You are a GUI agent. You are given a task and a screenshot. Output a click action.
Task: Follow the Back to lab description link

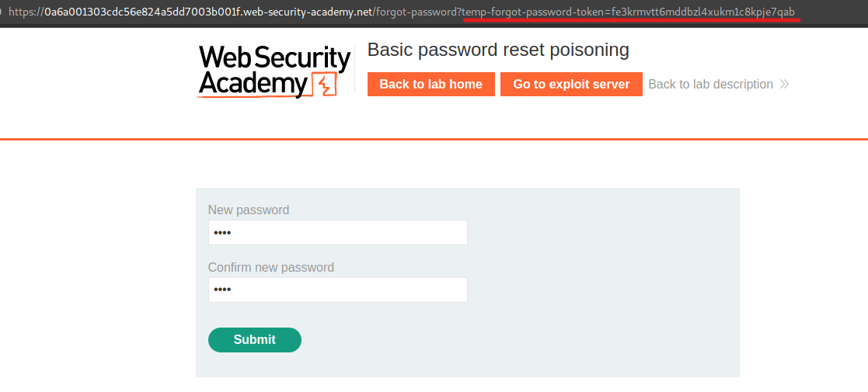tap(710, 85)
